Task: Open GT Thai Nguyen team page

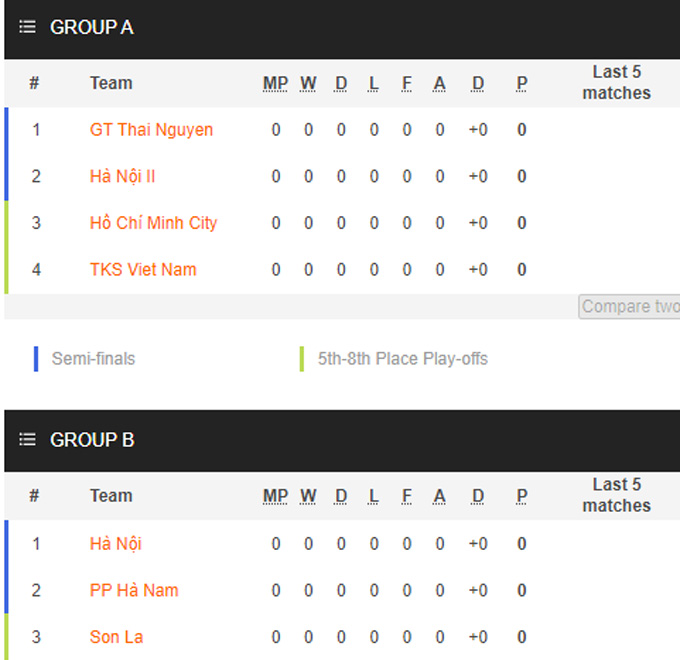Action: pyautogui.click(x=151, y=130)
